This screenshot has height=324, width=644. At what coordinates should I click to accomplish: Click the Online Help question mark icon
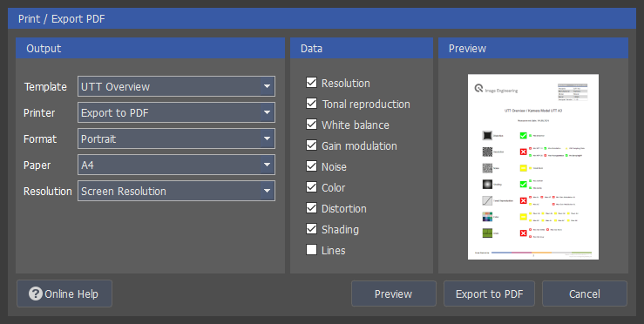click(36, 294)
